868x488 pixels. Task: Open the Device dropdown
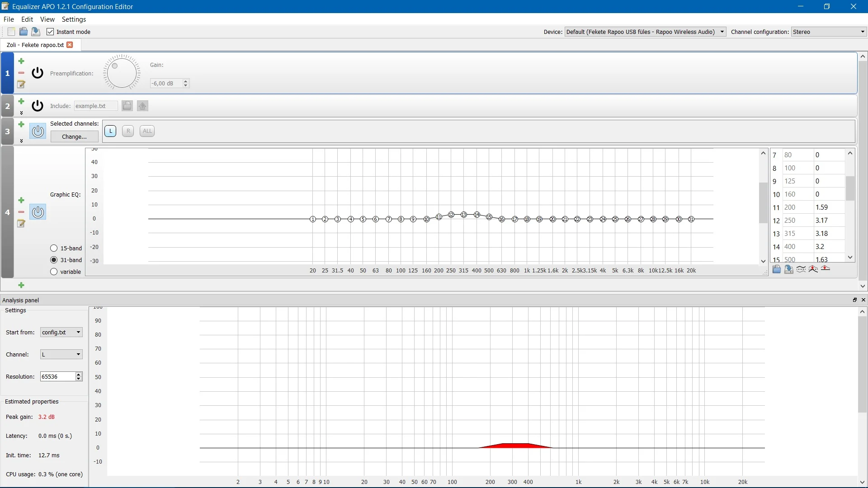(645, 32)
